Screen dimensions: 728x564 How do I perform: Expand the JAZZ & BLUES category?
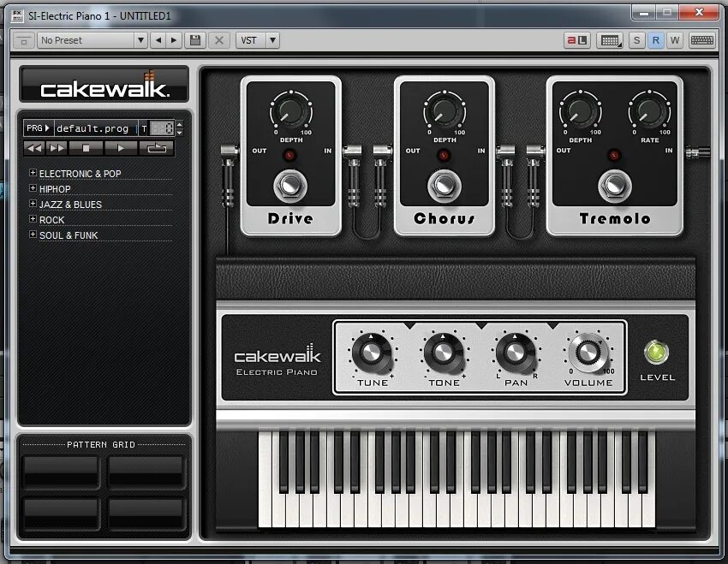(33, 203)
